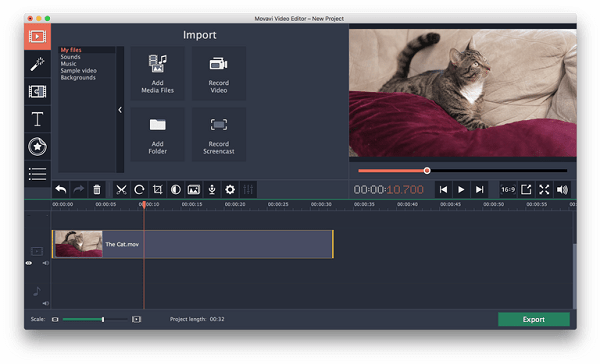Select The Cat.mov clip on timeline
600x364 pixels.
(x=193, y=244)
